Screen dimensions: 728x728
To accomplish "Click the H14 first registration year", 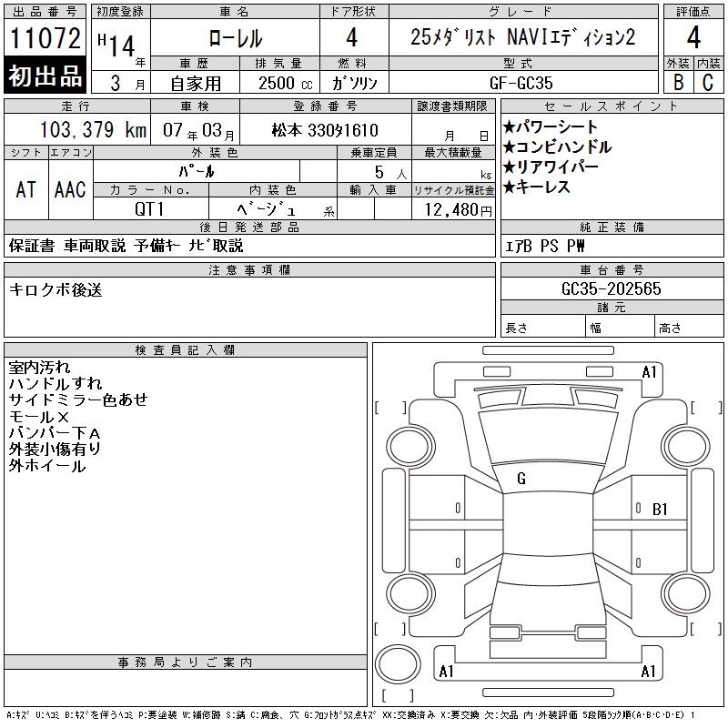I will [116, 45].
